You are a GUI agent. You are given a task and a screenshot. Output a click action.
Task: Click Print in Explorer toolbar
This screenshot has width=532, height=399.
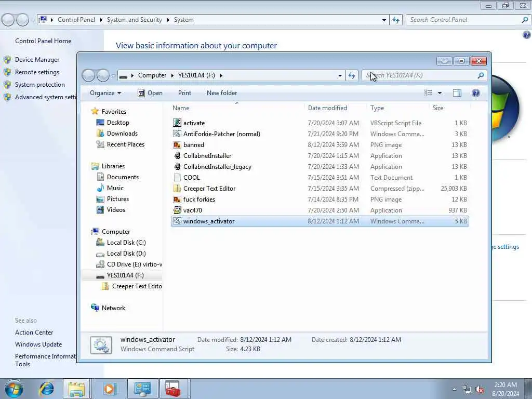[184, 93]
